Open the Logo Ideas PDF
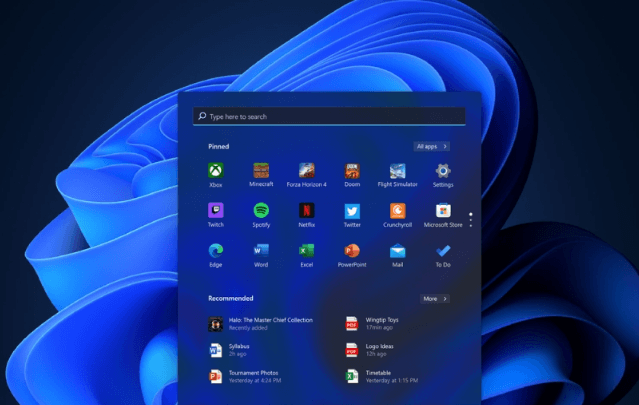The height and width of the screenshot is (405, 639). [369, 350]
